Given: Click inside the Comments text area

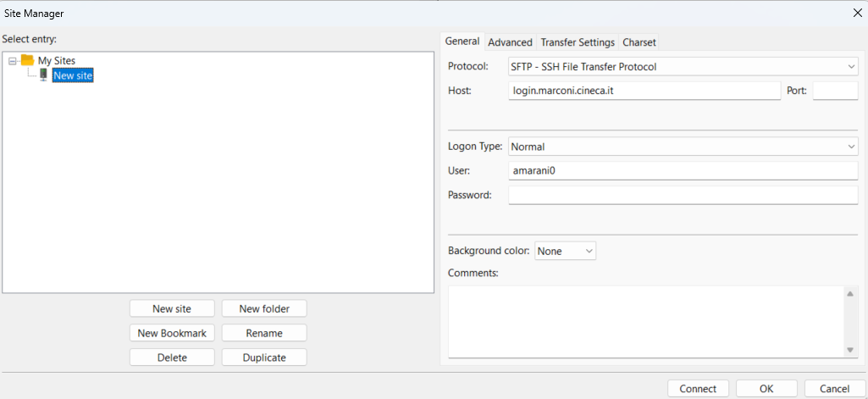Looking at the screenshot, I should pos(646,322).
